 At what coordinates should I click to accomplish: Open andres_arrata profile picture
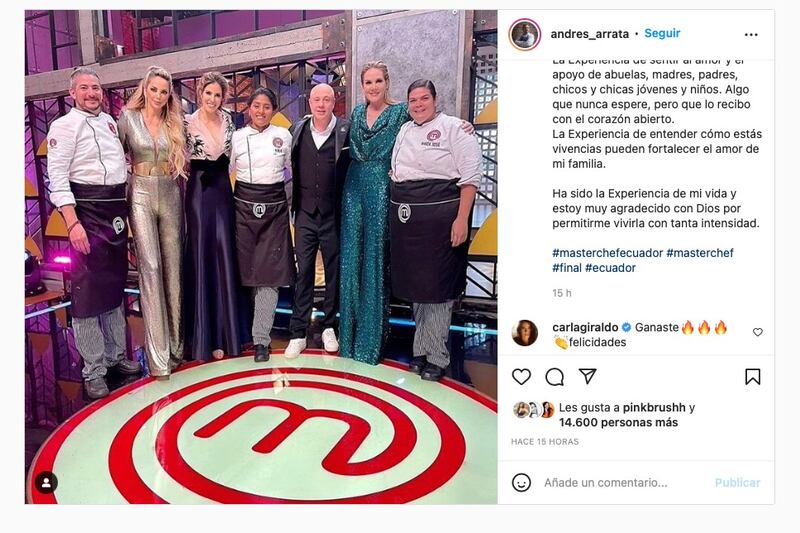tap(524, 35)
